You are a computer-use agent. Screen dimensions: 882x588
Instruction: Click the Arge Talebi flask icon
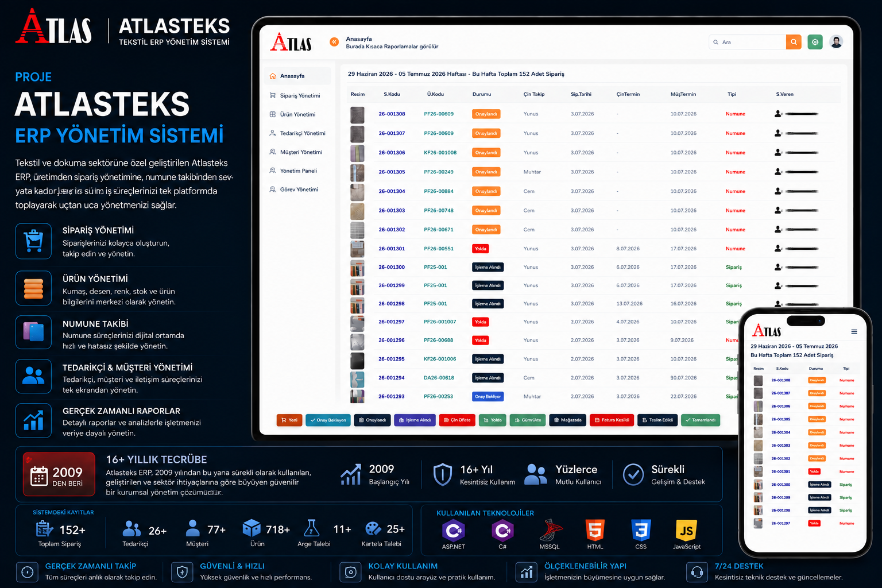tap(312, 529)
